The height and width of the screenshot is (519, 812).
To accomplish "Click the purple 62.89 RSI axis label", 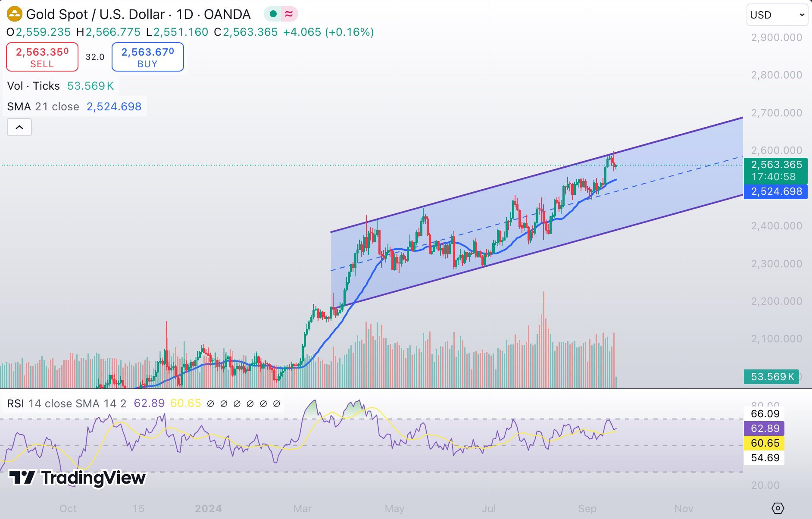I will pos(764,428).
